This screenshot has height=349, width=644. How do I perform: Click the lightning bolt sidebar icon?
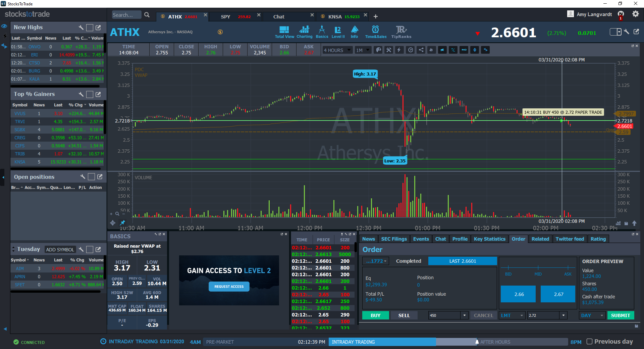point(5,36)
